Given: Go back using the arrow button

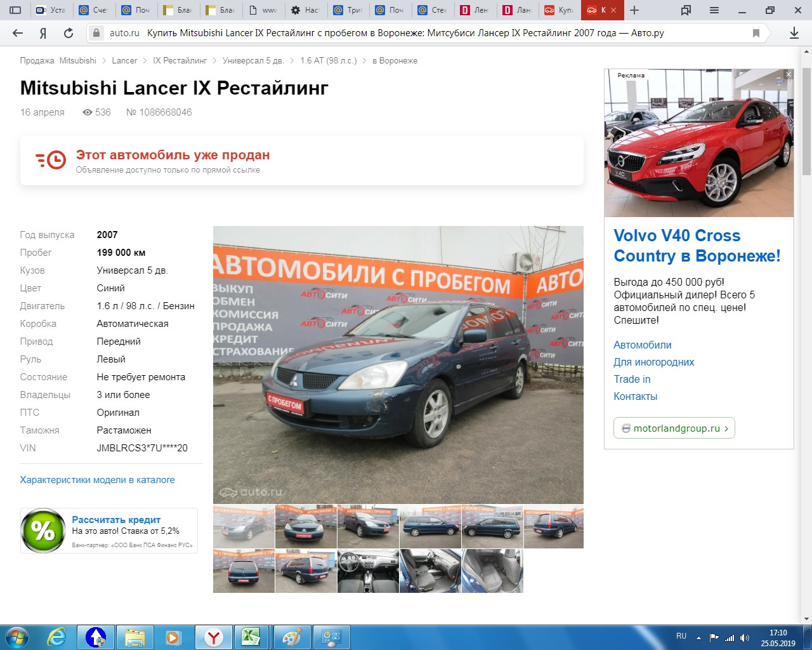Looking at the screenshot, I should pyautogui.click(x=18, y=33).
